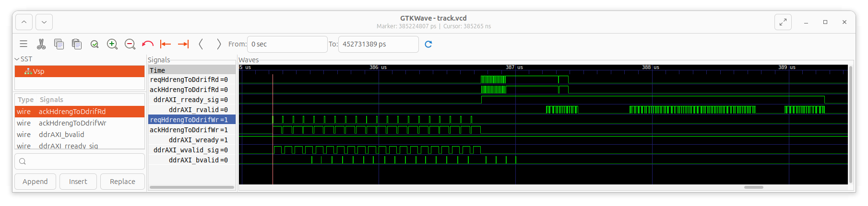
Task: Zoom in on the waveform
Action: pyautogui.click(x=112, y=44)
